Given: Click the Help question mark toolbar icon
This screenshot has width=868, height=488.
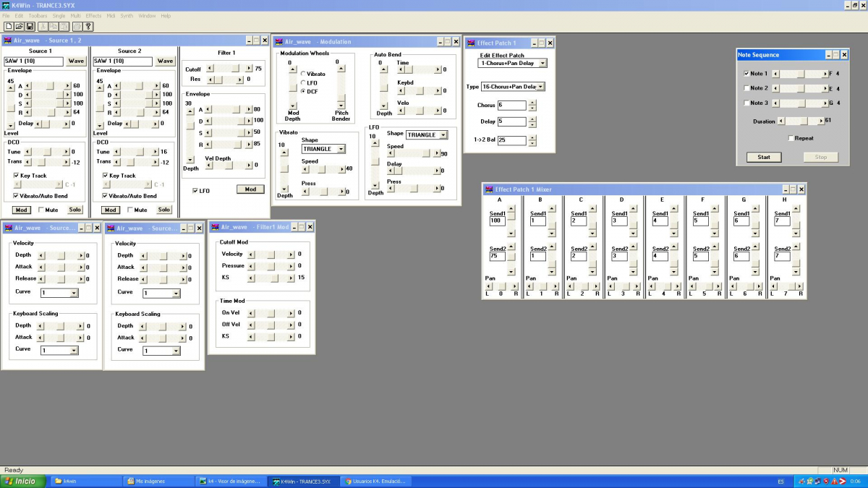Looking at the screenshot, I should click(x=88, y=27).
